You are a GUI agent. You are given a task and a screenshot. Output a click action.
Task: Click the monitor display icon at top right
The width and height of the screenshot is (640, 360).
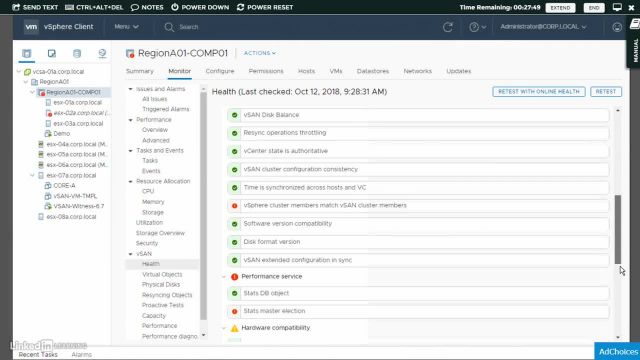(617, 7)
